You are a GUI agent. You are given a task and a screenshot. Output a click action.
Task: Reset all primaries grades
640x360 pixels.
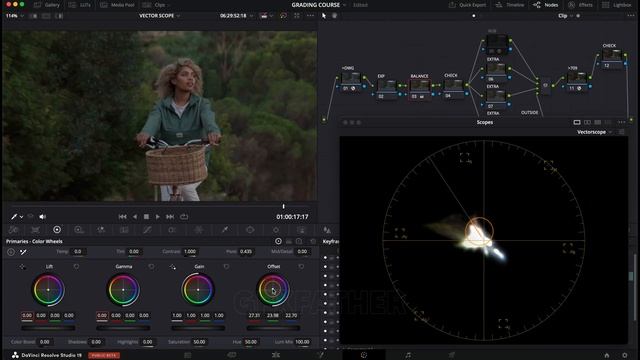coord(313,241)
